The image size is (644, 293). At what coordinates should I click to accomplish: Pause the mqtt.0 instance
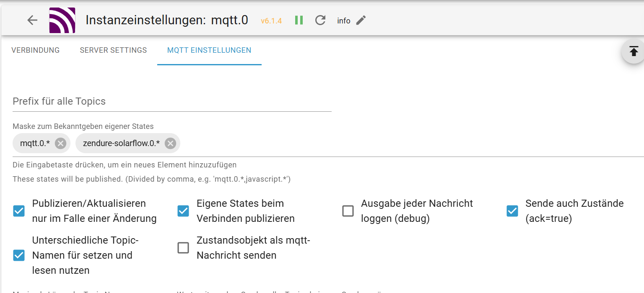[x=299, y=20]
